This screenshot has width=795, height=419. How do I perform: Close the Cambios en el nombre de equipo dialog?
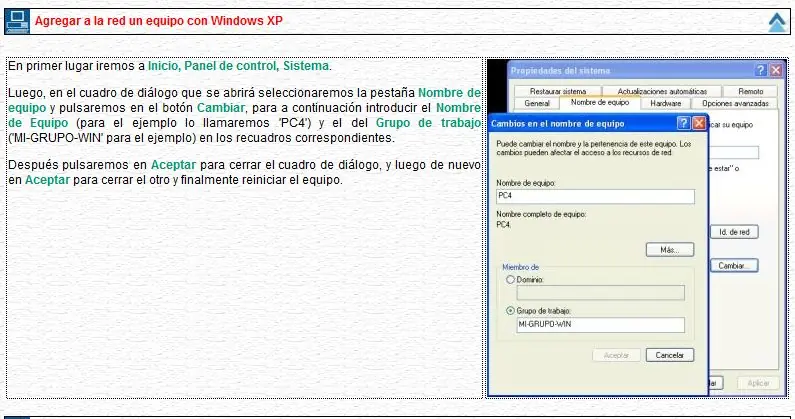[x=699, y=123]
